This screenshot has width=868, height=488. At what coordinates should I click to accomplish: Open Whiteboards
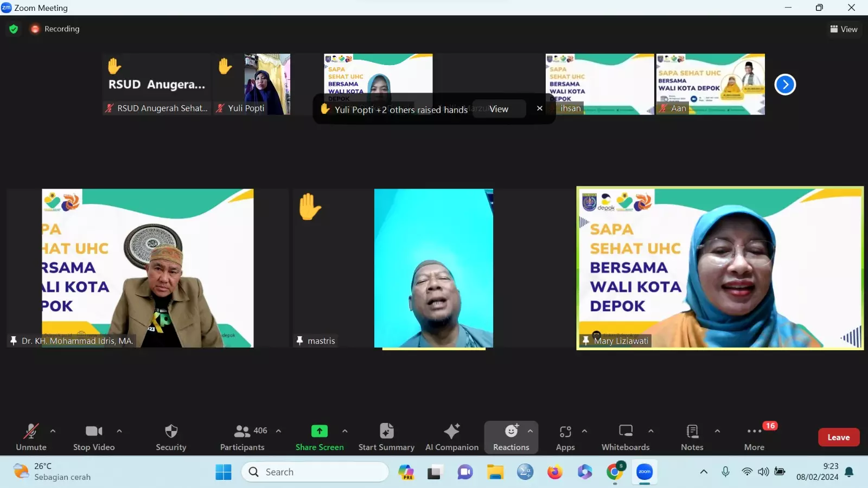(x=626, y=437)
